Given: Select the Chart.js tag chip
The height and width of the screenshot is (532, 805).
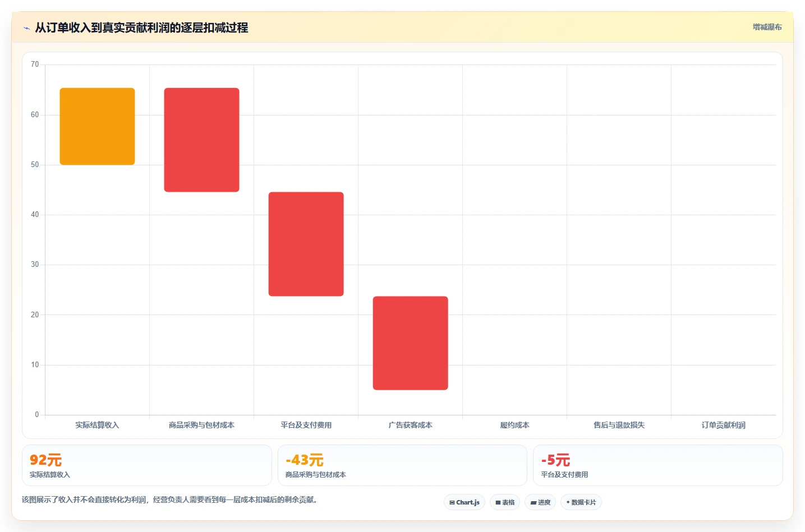Looking at the screenshot, I should click(x=464, y=502).
